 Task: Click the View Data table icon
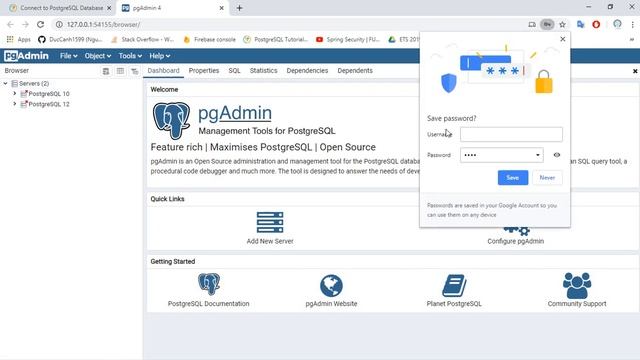click(x=120, y=71)
